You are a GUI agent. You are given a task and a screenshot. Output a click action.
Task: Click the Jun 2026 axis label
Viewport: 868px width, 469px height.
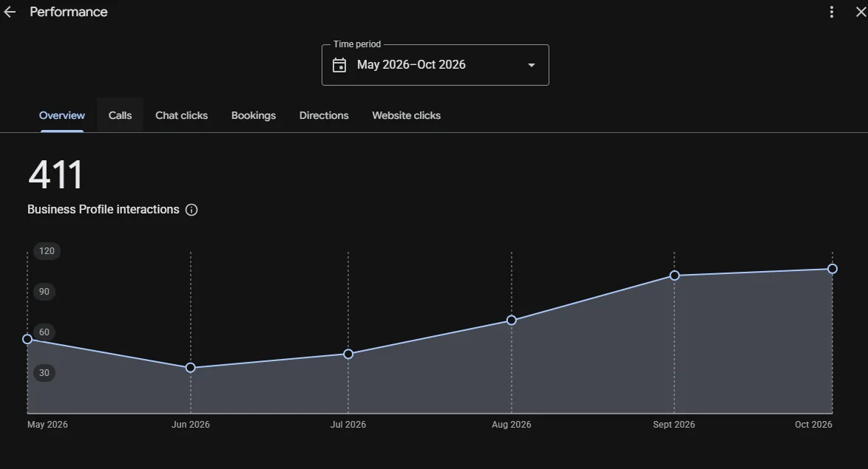coord(191,424)
